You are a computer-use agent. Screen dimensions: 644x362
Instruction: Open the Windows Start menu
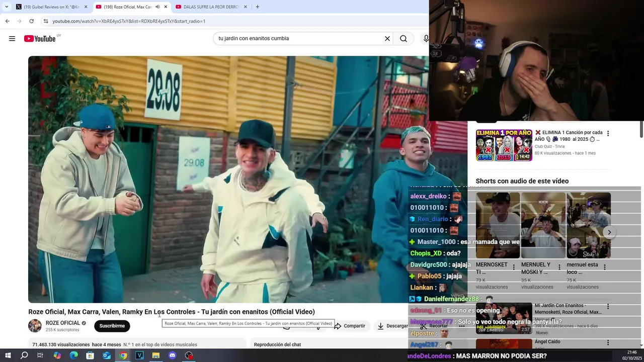pyautogui.click(x=8, y=355)
